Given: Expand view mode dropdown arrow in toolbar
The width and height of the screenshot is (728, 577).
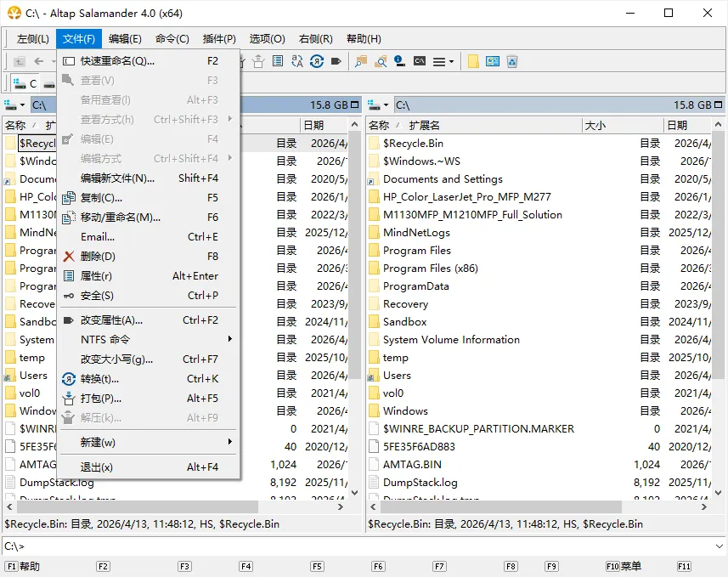Looking at the screenshot, I should click(451, 61).
